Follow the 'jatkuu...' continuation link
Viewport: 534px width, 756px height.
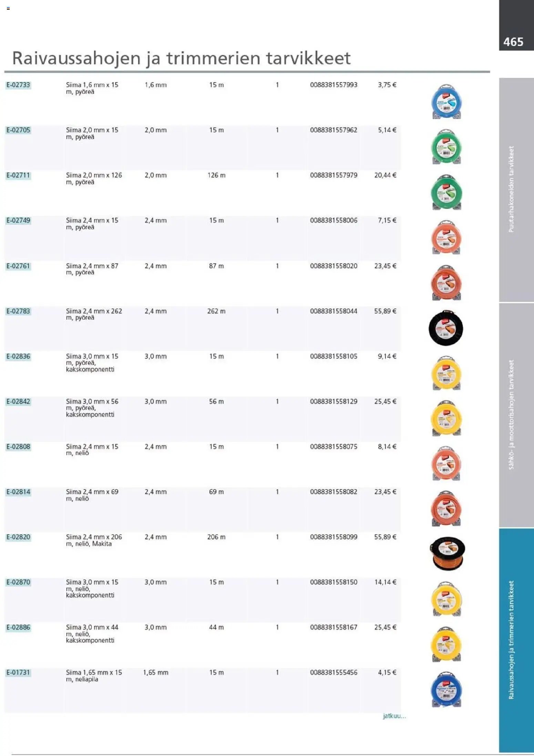(394, 716)
